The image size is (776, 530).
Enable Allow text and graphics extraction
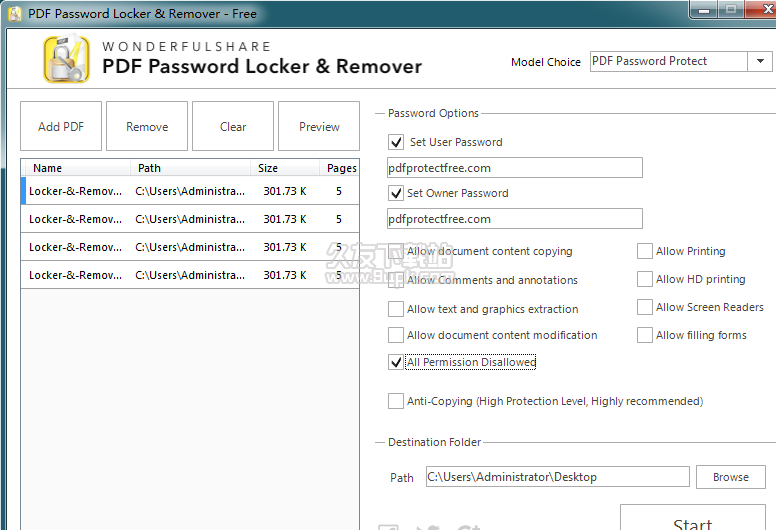coord(396,309)
